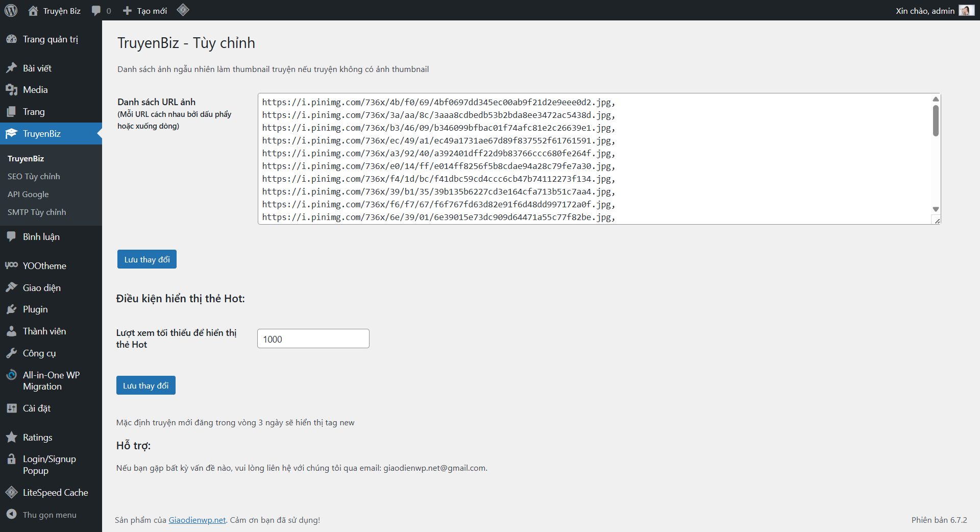The width and height of the screenshot is (980, 532).
Task: Collapse the menu via Thu gọn arrow icon
Action: click(11, 514)
